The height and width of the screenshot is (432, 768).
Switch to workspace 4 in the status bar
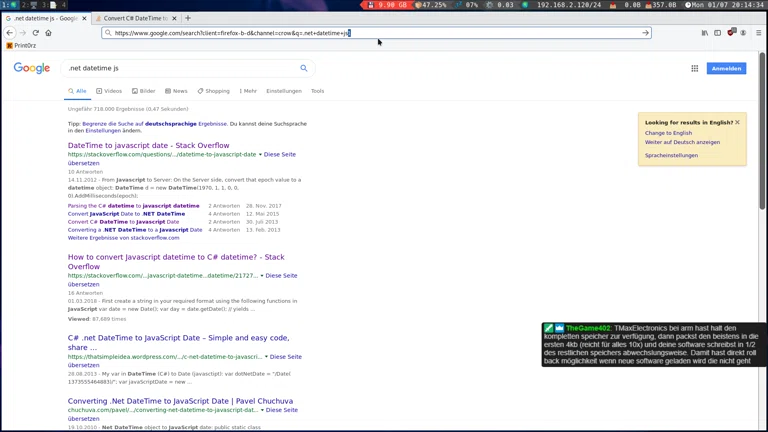(63, 5)
